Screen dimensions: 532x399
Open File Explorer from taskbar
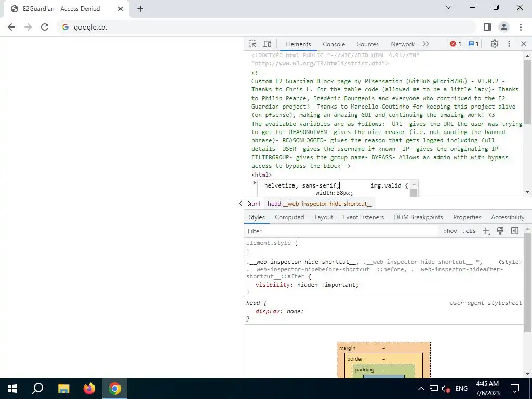point(63,389)
